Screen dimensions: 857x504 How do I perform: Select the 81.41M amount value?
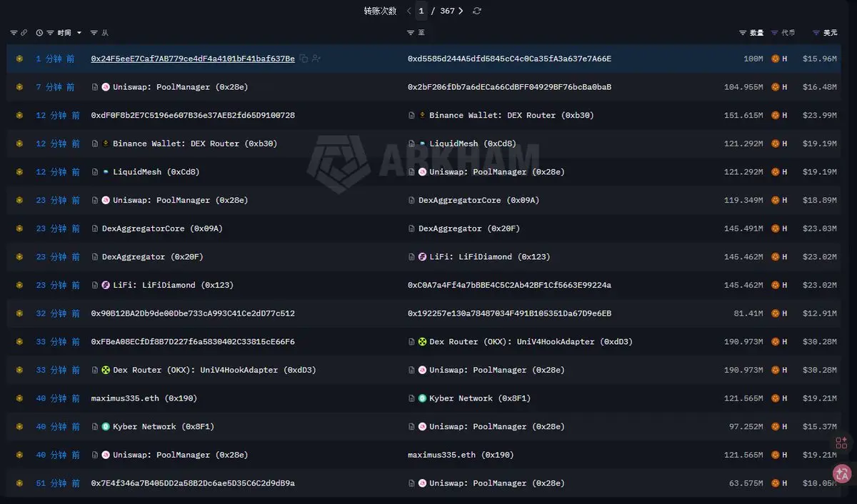click(747, 313)
